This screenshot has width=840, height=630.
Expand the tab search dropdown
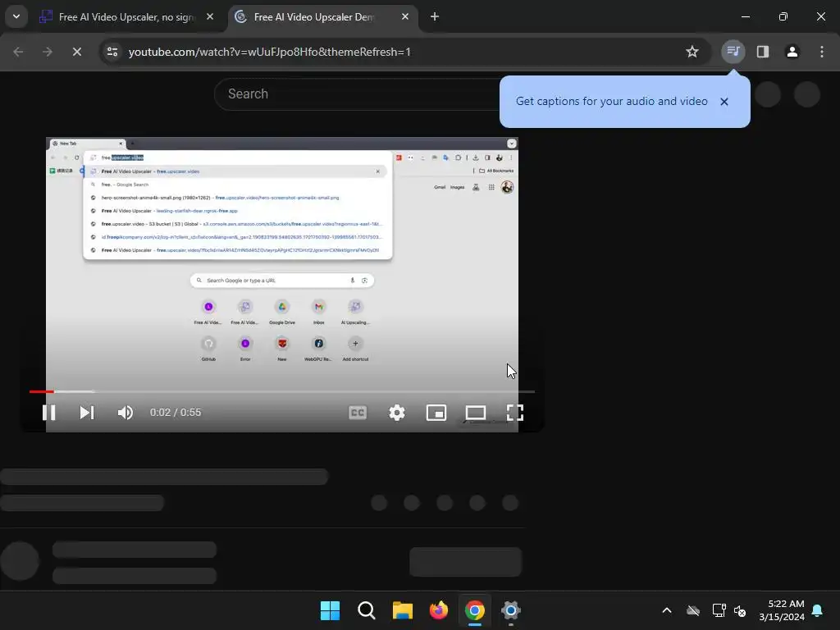click(x=16, y=16)
